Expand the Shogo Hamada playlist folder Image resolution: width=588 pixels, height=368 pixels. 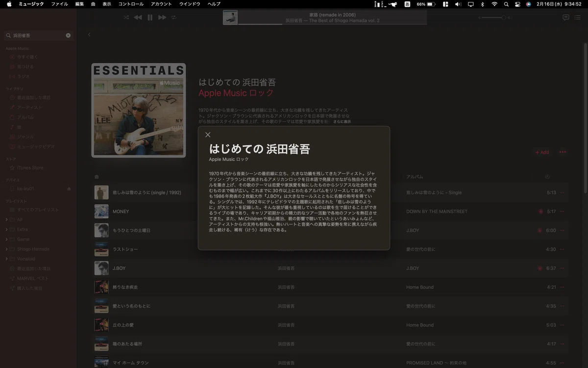(7, 249)
